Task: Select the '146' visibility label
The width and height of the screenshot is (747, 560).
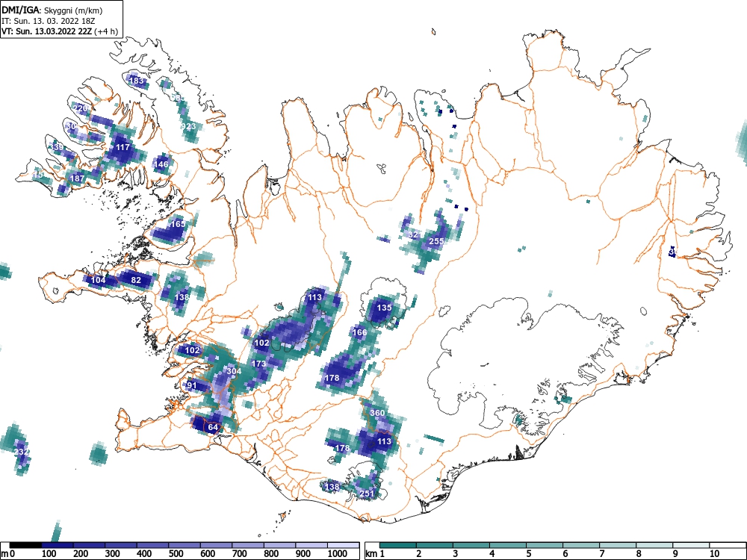Action: click(x=161, y=164)
